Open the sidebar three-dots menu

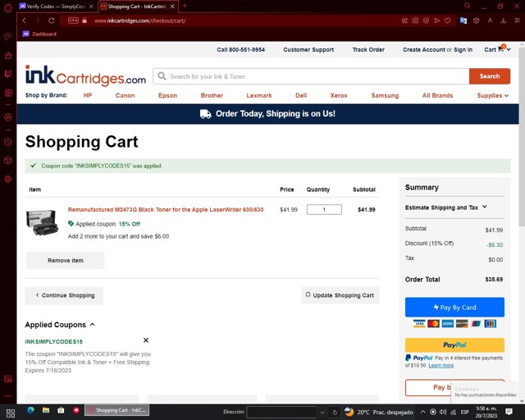(8, 395)
